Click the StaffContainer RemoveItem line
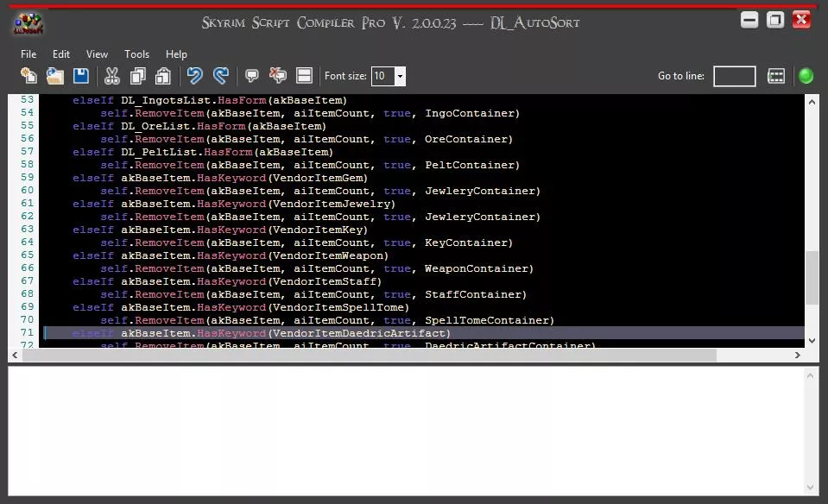Viewport: 828px width, 504px height. click(313, 294)
